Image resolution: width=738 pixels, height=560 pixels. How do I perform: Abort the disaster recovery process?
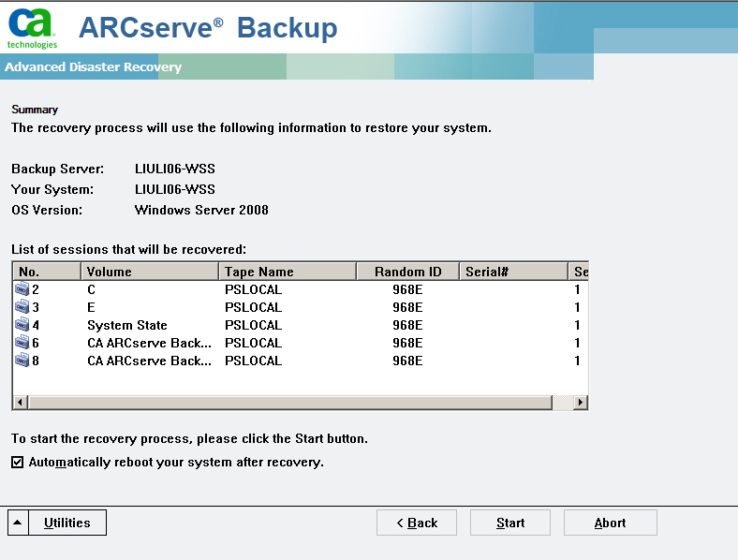[x=610, y=523]
